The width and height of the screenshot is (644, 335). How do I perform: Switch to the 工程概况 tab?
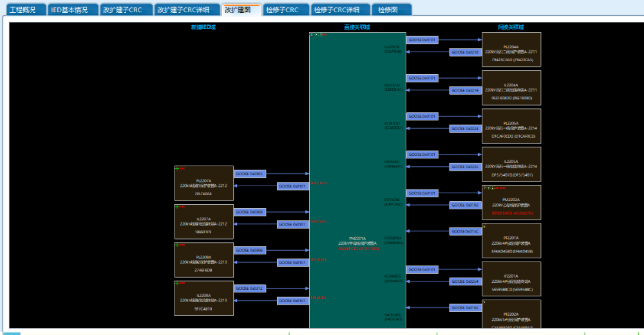(23, 10)
